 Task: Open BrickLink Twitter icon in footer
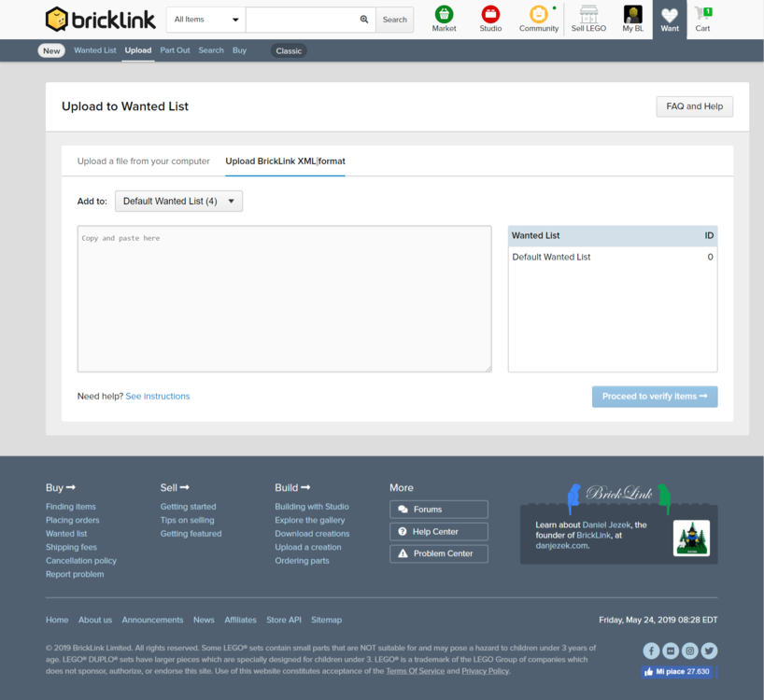(709, 651)
